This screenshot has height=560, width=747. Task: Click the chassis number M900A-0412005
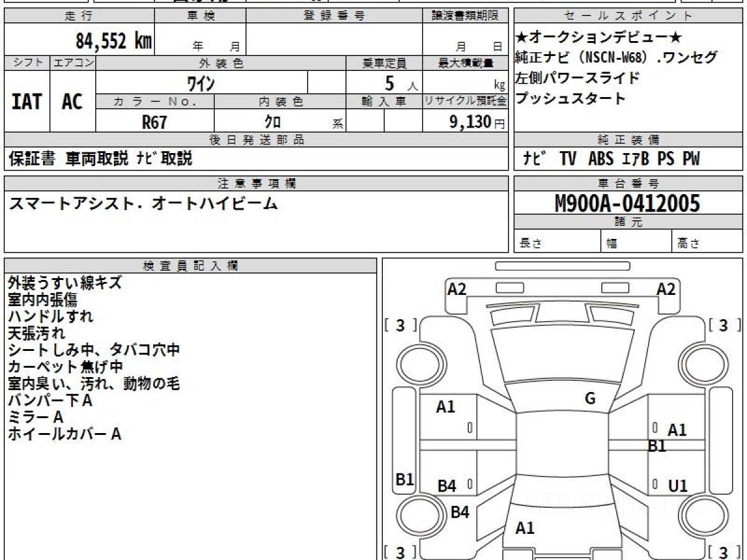point(627,203)
